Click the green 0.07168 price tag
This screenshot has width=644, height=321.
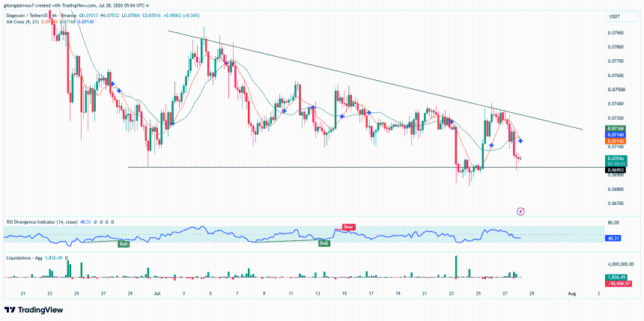(x=615, y=129)
